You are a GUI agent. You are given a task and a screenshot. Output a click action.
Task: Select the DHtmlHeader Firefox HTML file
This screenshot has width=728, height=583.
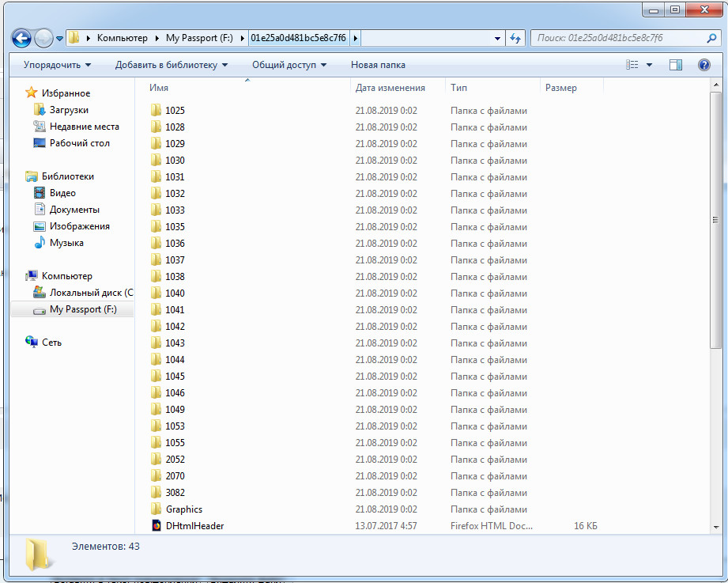coord(194,526)
